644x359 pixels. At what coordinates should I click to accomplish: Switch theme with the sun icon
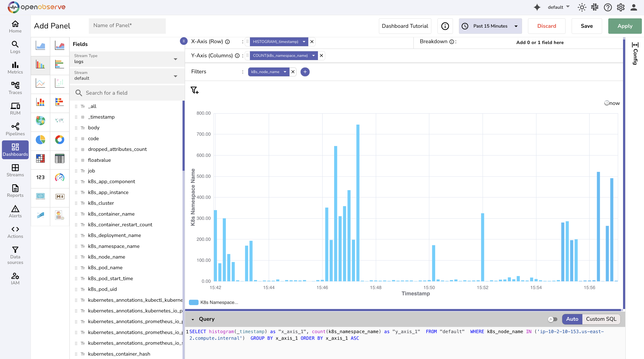[x=582, y=7]
